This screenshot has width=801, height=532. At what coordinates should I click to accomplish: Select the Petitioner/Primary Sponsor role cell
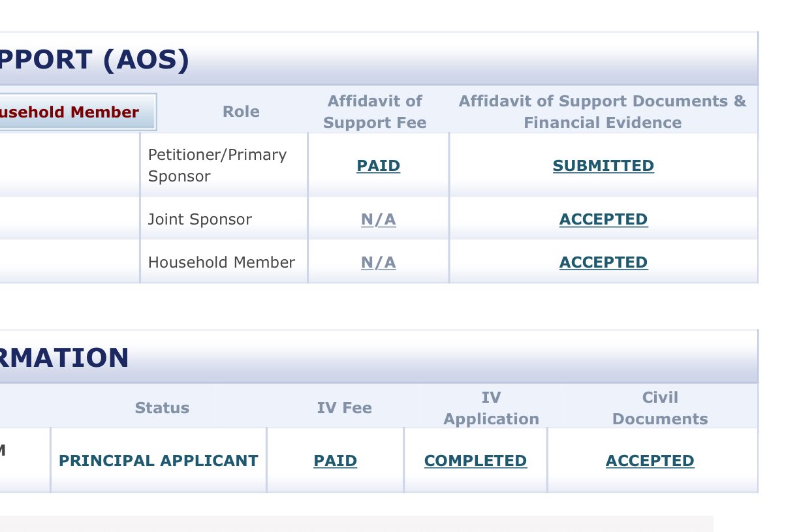(x=217, y=165)
